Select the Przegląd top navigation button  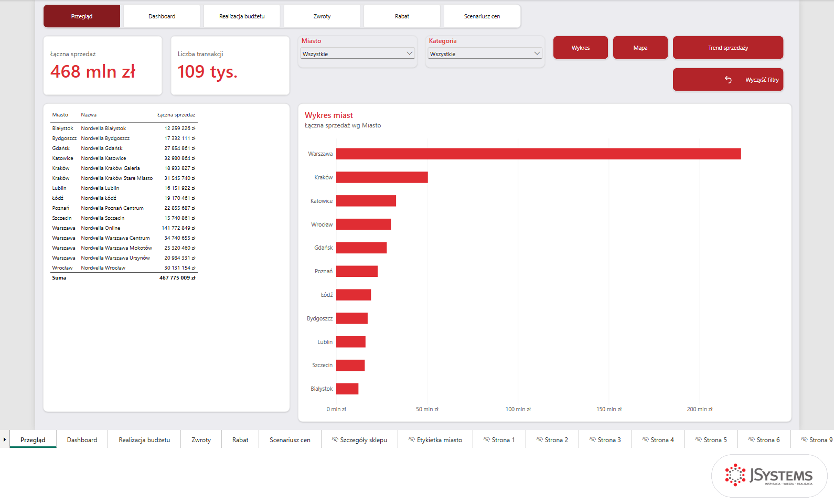point(82,16)
